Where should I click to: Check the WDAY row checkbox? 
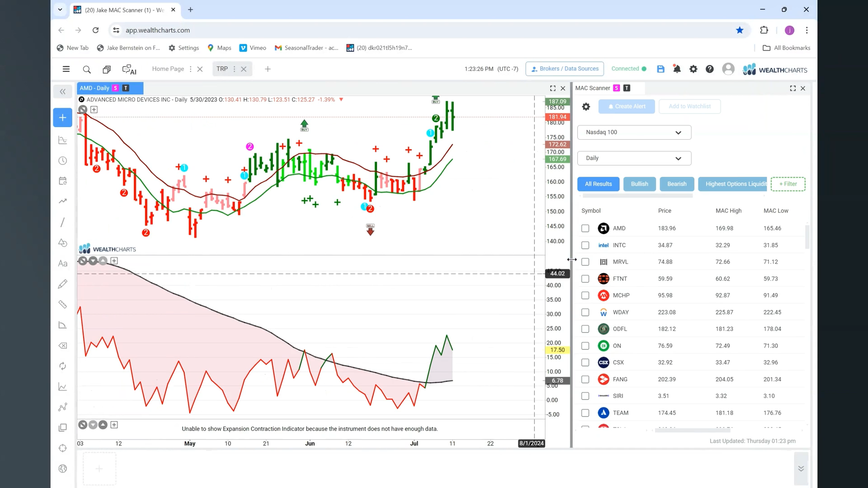click(x=585, y=312)
